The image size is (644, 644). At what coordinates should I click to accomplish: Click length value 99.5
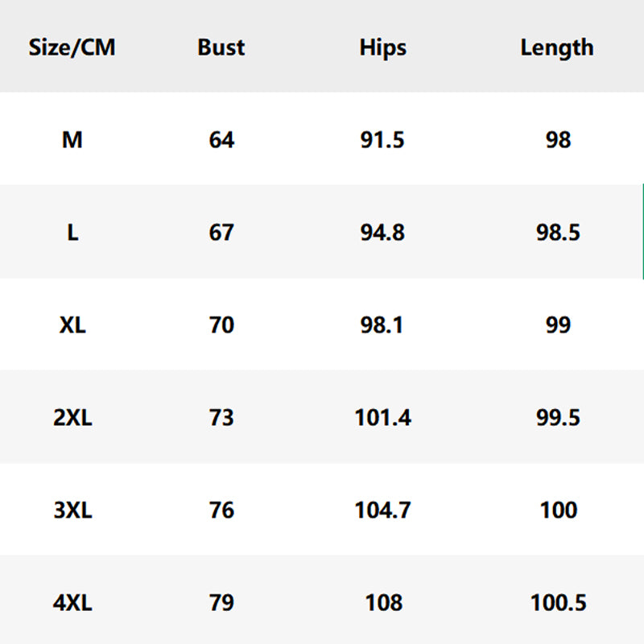click(558, 418)
